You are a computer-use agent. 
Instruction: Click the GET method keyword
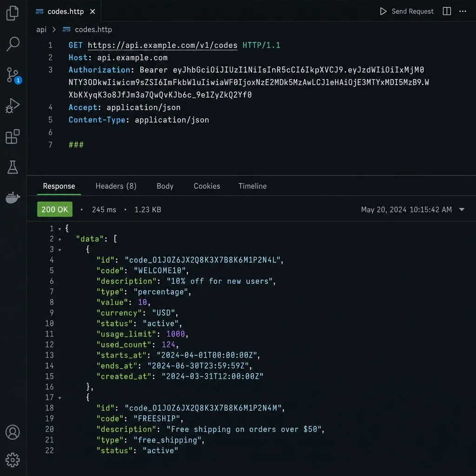coord(76,45)
